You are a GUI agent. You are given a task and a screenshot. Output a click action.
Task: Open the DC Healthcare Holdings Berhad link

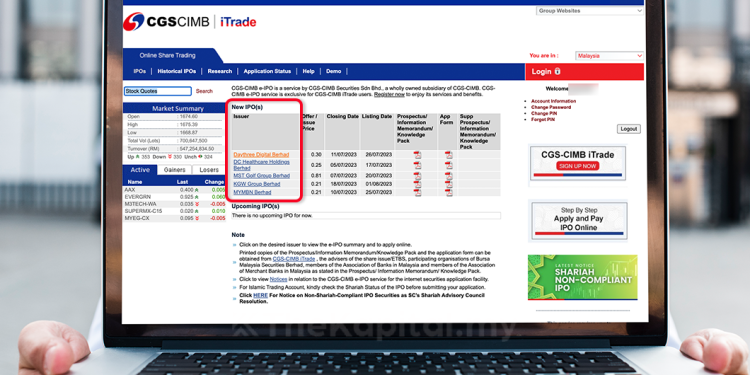click(x=261, y=165)
